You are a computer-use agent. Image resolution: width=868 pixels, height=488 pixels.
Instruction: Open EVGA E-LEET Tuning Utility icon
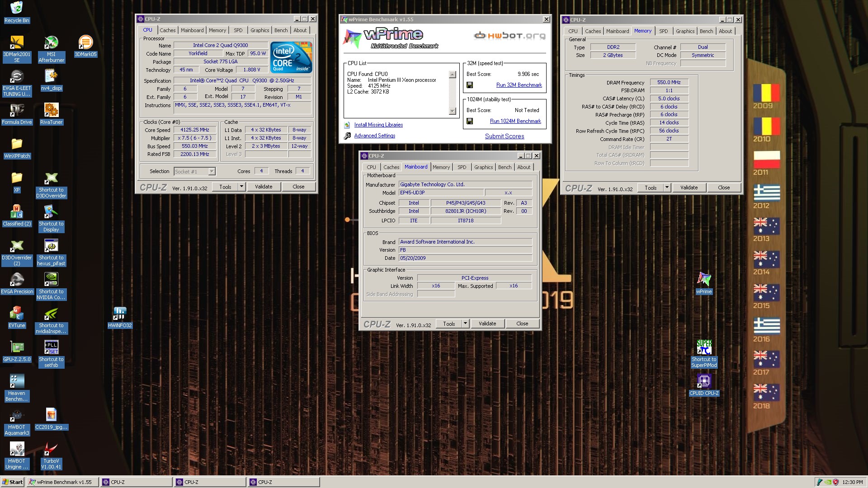tap(17, 83)
